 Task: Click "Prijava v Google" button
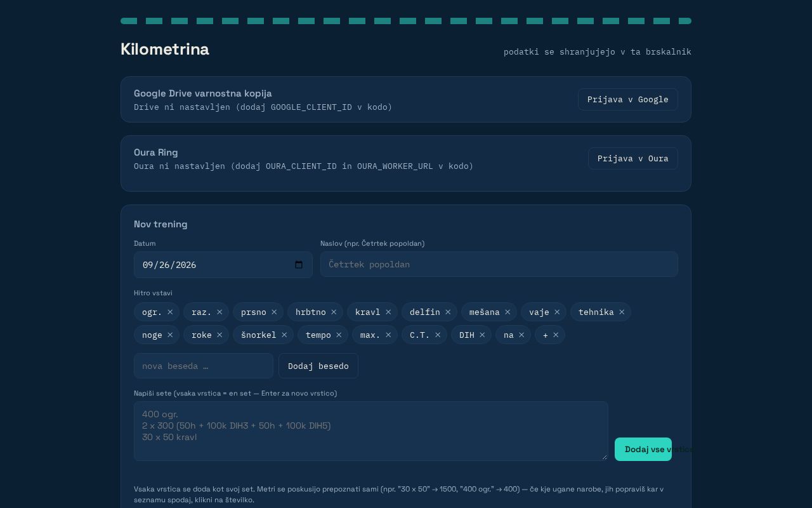pyautogui.click(x=628, y=100)
